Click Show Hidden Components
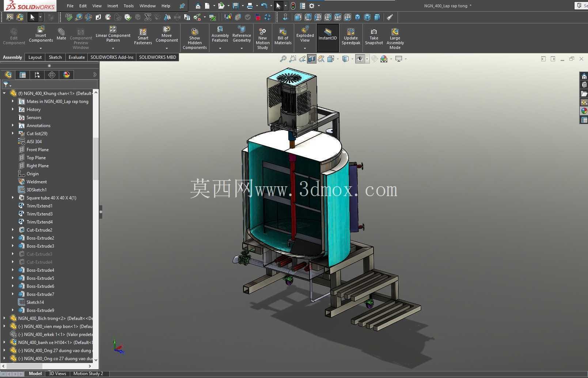The width and height of the screenshot is (588, 378). [195, 38]
